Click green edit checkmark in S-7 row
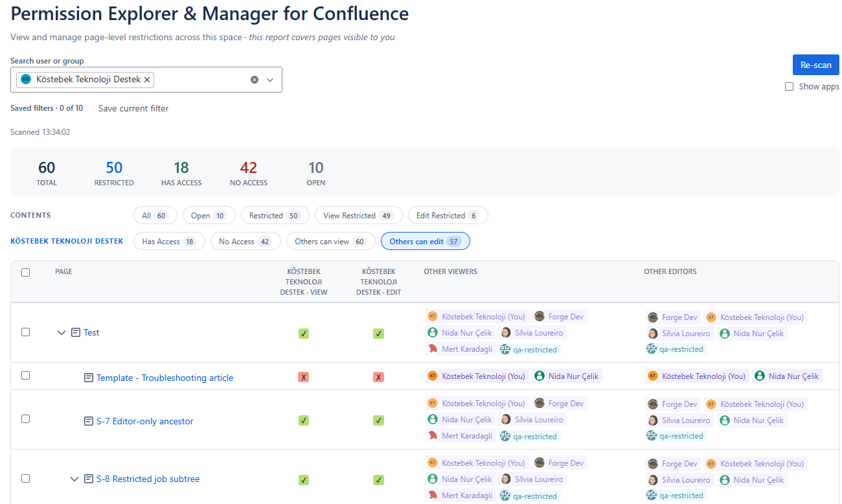The image size is (842, 504). pos(379,420)
